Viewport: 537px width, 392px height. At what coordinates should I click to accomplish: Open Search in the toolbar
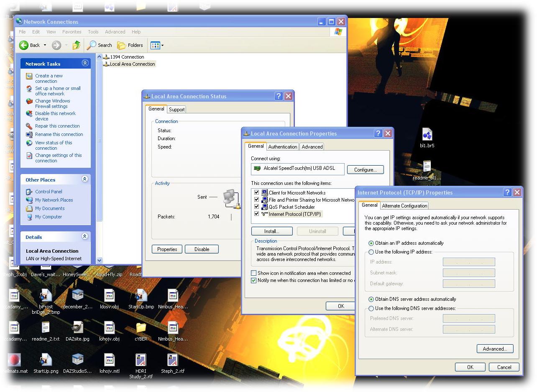[x=100, y=45]
